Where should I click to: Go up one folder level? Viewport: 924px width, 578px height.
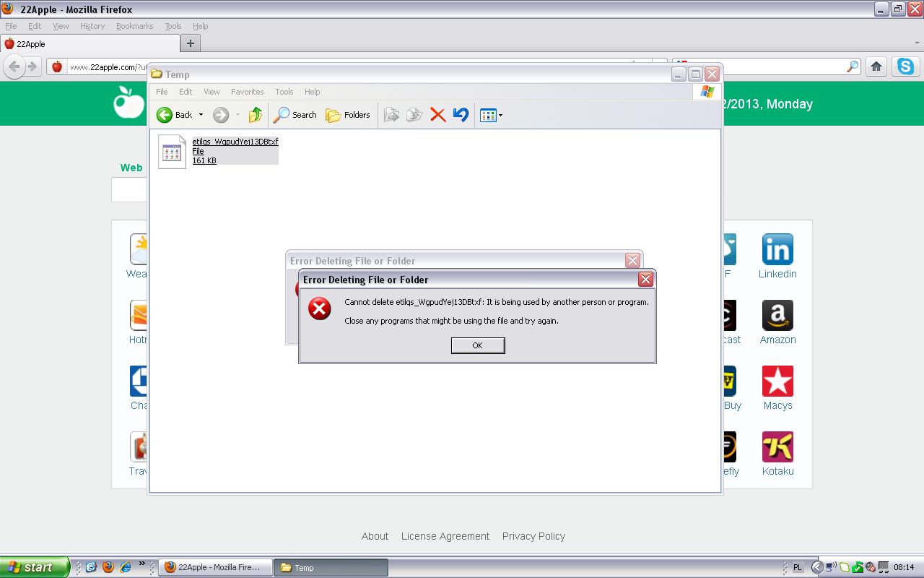[255, 115]
